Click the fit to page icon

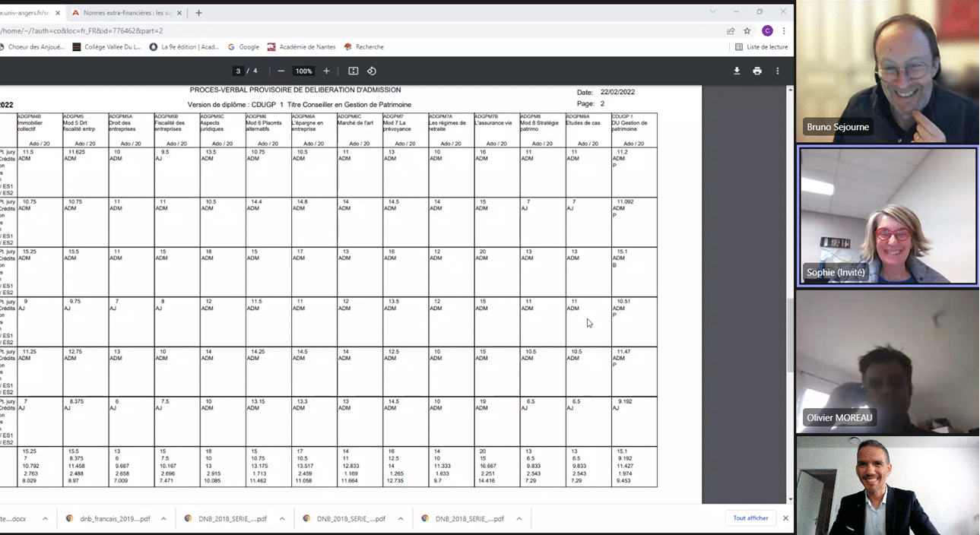(353, 71)
